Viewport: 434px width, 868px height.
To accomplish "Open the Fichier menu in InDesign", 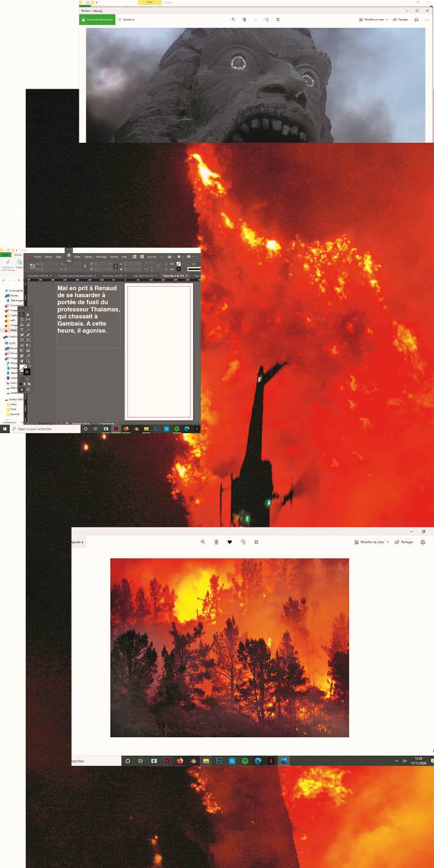I will (38, 257).
